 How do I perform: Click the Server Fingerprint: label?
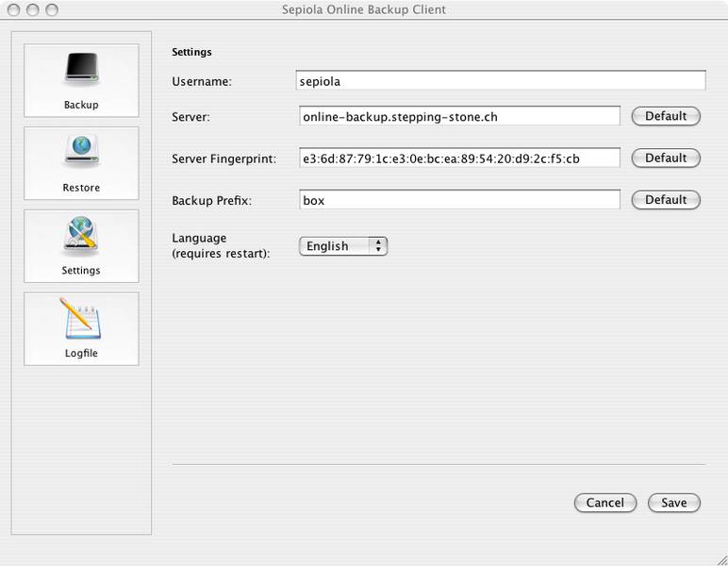[223, 158]
